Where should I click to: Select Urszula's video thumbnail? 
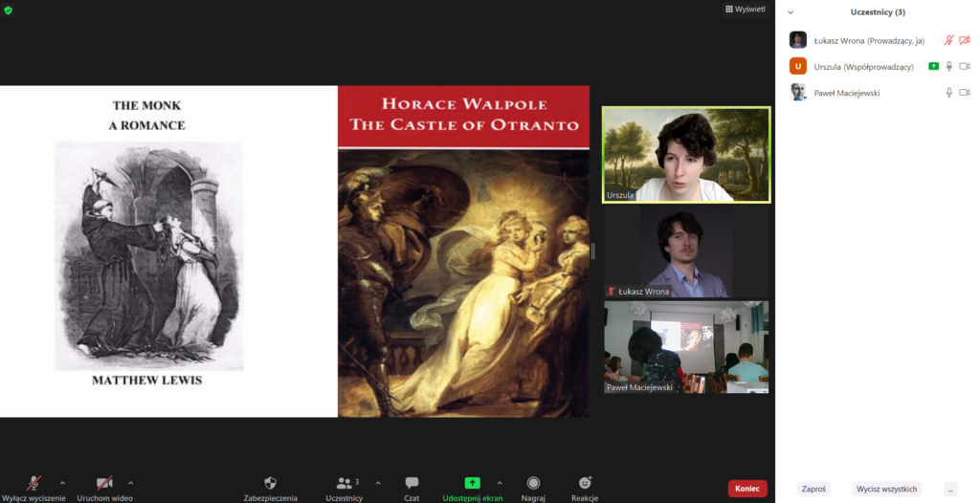pos(685,154)
